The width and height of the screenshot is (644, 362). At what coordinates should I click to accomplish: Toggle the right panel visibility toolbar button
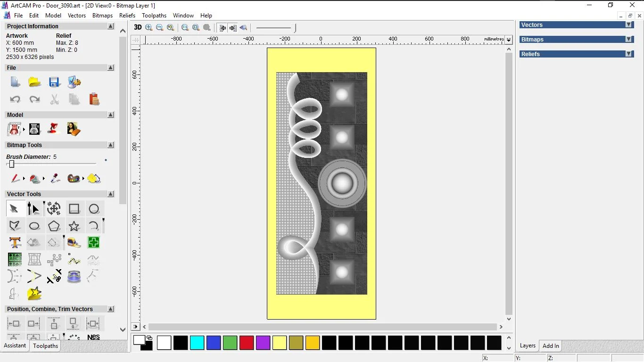tap(233, 28)
